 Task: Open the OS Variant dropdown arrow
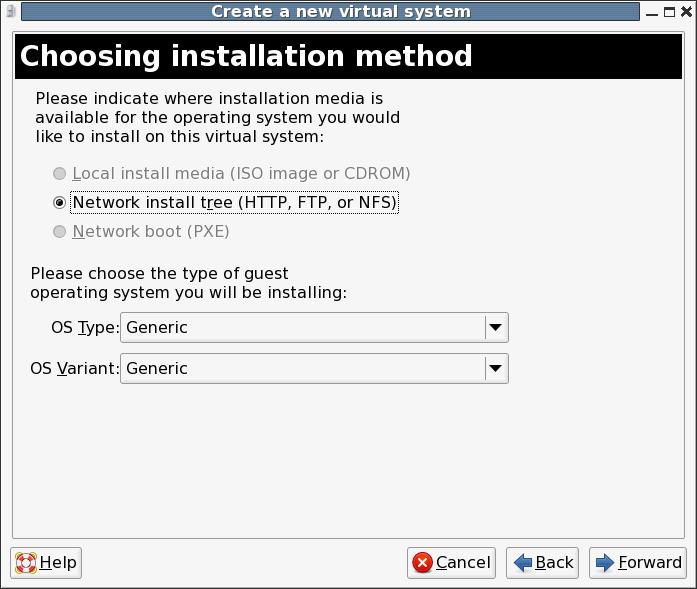(496, 369)
